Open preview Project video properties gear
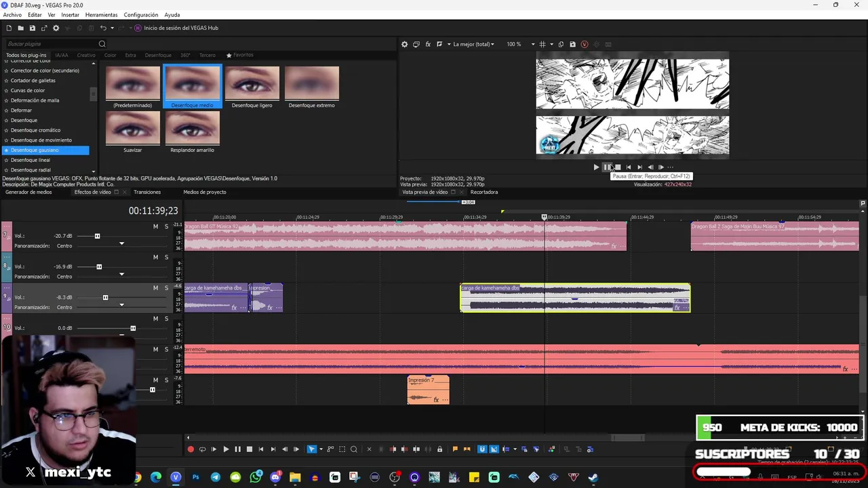The width and height of the screenshot is (868, 488). pyautogui.click(x=405, y=44)
